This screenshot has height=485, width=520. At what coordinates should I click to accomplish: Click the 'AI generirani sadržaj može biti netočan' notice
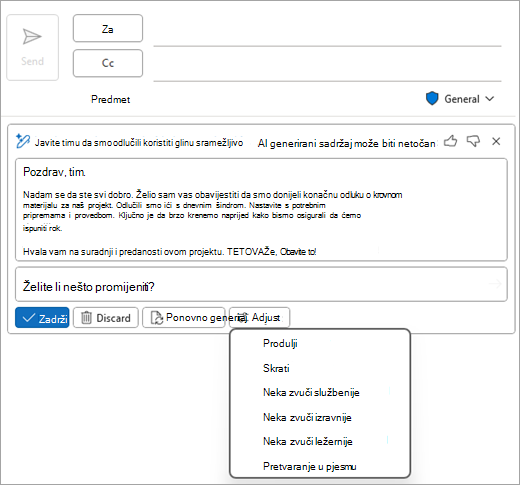346,143
